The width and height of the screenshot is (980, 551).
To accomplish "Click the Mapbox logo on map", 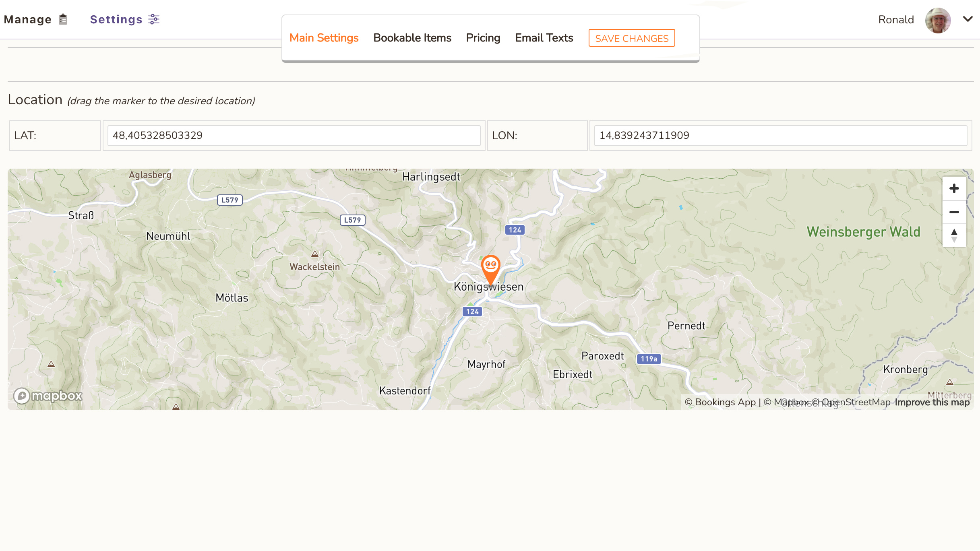I will coord(48,396).
